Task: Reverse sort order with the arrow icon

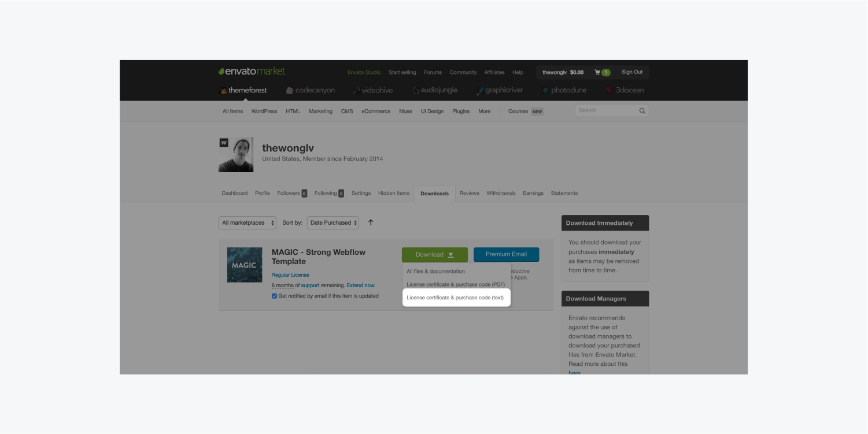Action: click(x=371, y=222)
